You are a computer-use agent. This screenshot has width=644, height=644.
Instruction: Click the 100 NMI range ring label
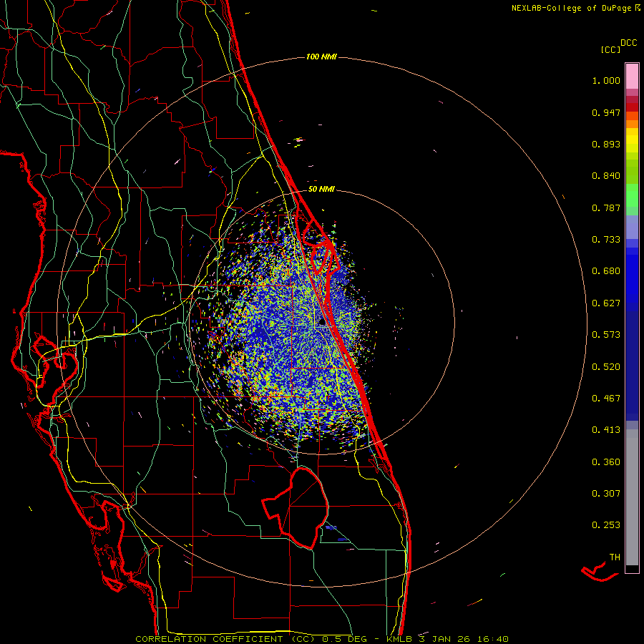[x=321, y=57]
